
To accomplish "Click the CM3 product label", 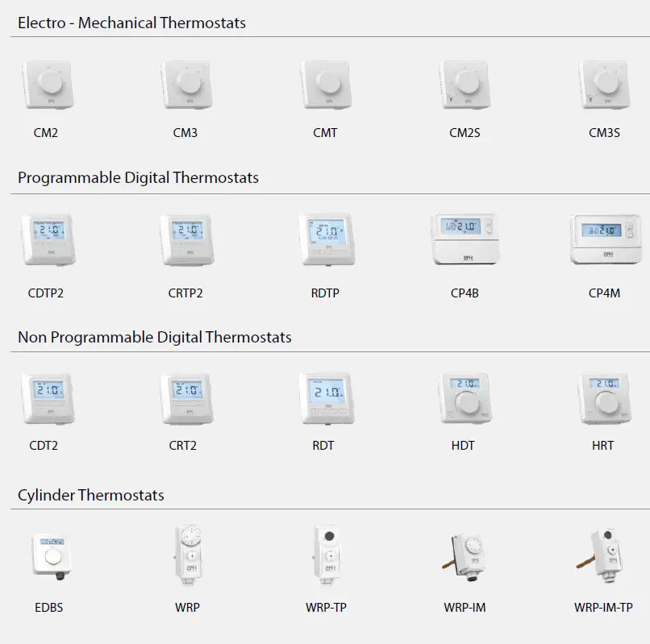I will (x=185, y=133).
